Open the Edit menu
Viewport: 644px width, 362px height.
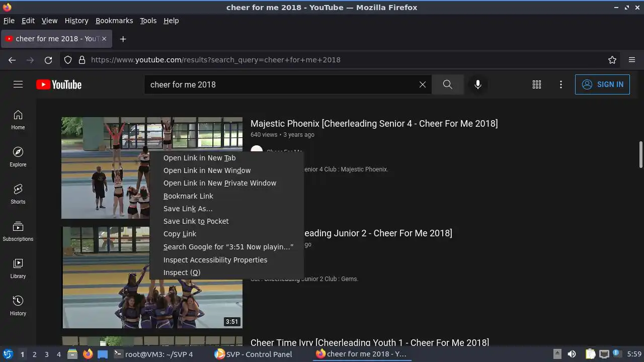click(28, 21)
